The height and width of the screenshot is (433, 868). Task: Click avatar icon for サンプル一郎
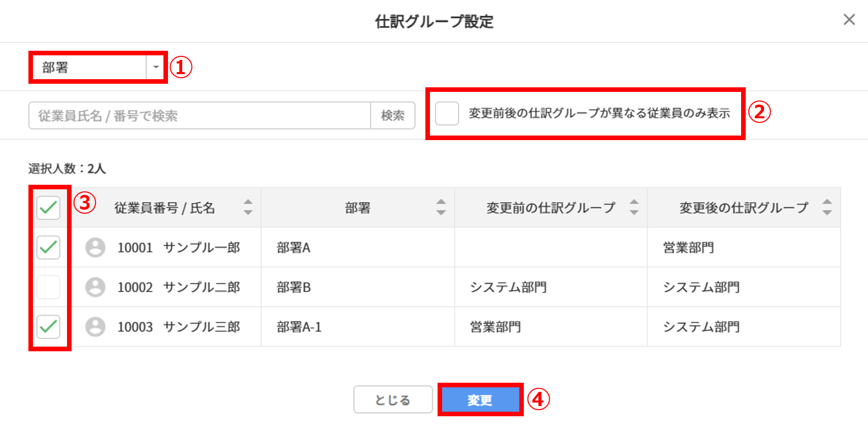(95, 248)
